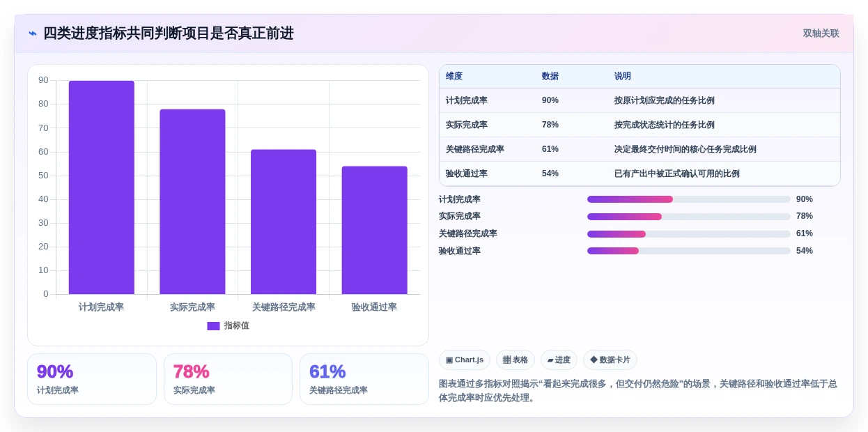Click the 数据 column header
Image resolution: width=868 pixels, height=432 pixels.
point(550,77)
